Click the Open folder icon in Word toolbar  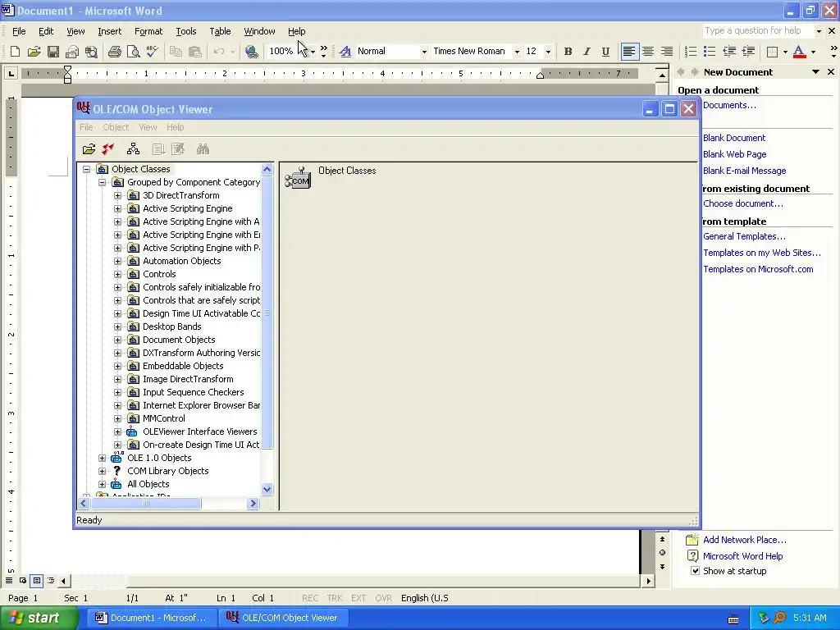34,52
